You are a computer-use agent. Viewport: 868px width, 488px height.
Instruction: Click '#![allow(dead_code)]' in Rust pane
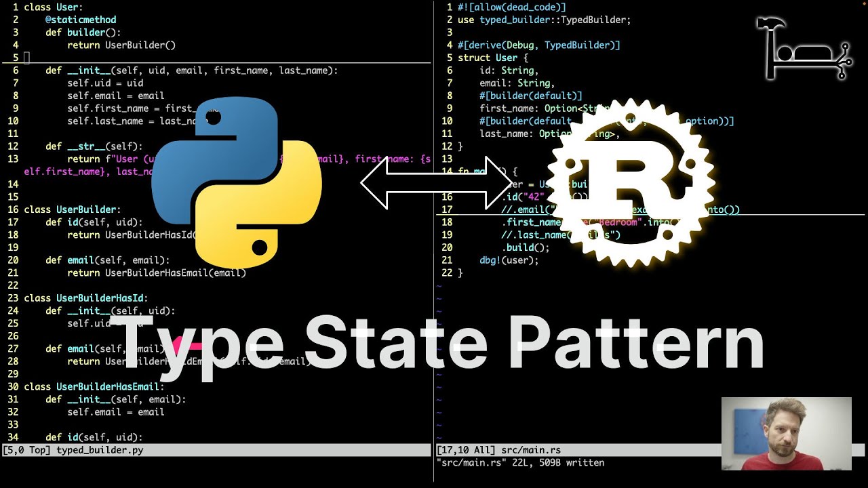pyautogui.click(x=512, y=7)
